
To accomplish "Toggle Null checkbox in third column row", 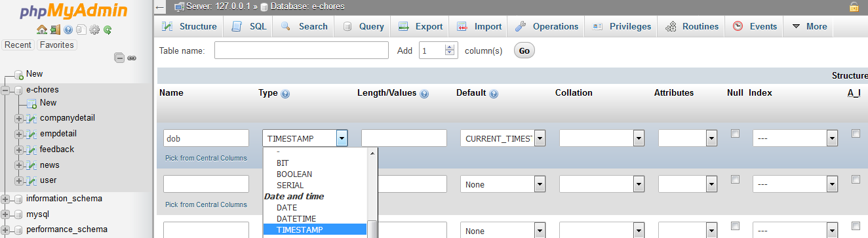I will click(736, 226).
